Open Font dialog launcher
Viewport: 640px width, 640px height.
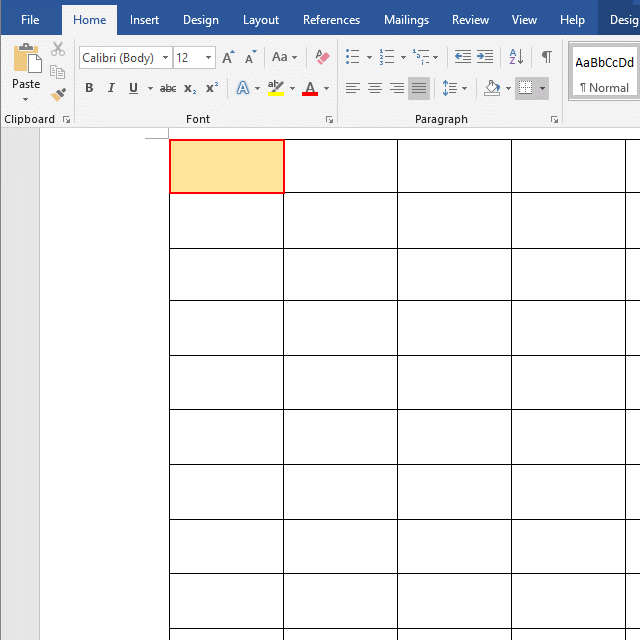(329, 120)
